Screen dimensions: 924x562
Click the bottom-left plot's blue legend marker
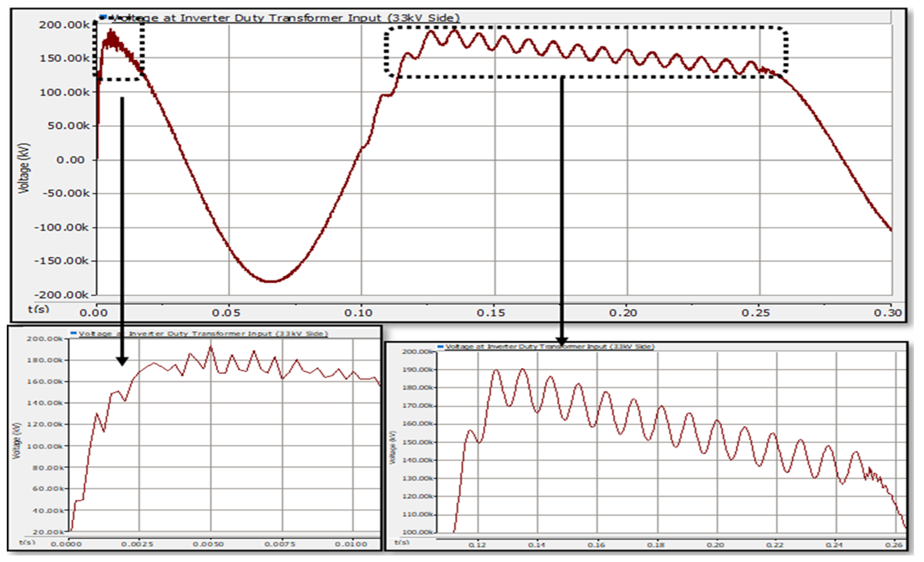[74, 333]
